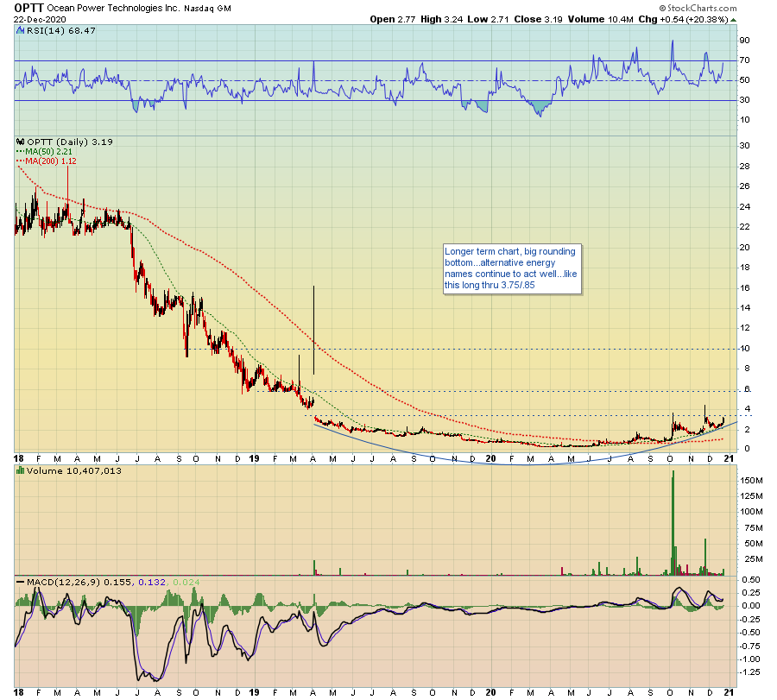
Task: Click the OPTT ticker symbol in header
Action: click(x=29, y=8)
